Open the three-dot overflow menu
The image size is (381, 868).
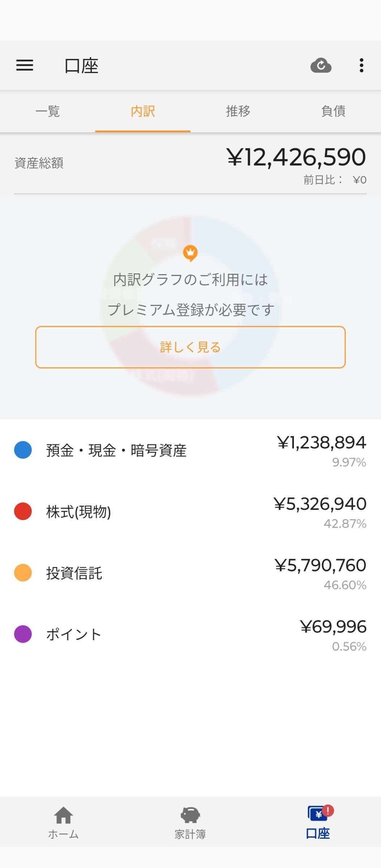[x=361, y=65]
